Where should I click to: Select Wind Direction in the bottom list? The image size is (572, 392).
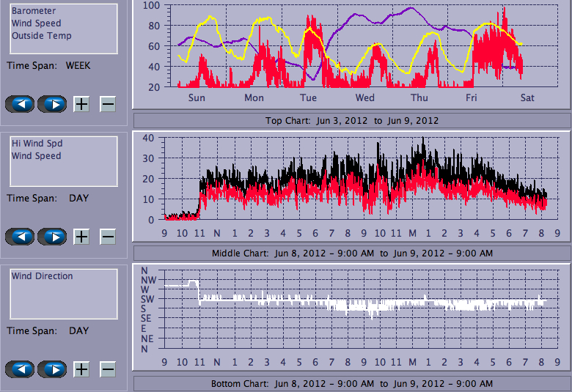point(43,276)
